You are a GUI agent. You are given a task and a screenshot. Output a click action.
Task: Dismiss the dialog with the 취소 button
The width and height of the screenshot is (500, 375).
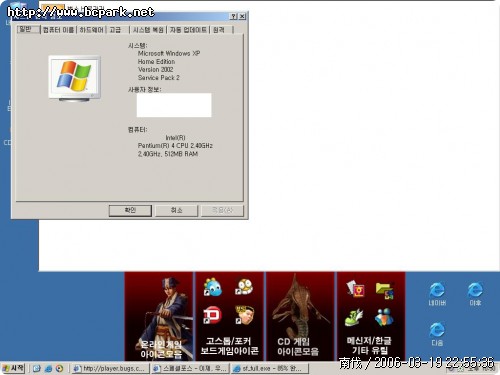(176, 210)
